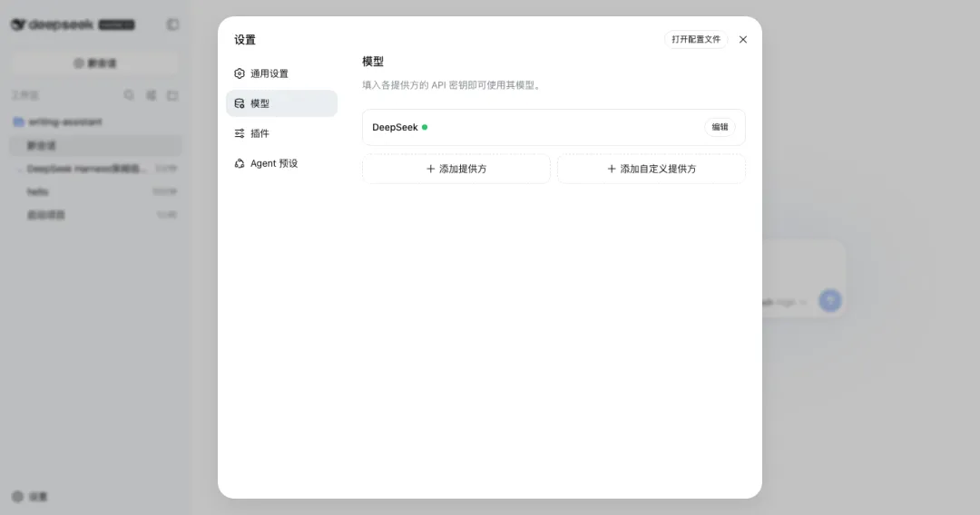Click the 模型 heading text
980x515 pixels.
coord(373,62)
